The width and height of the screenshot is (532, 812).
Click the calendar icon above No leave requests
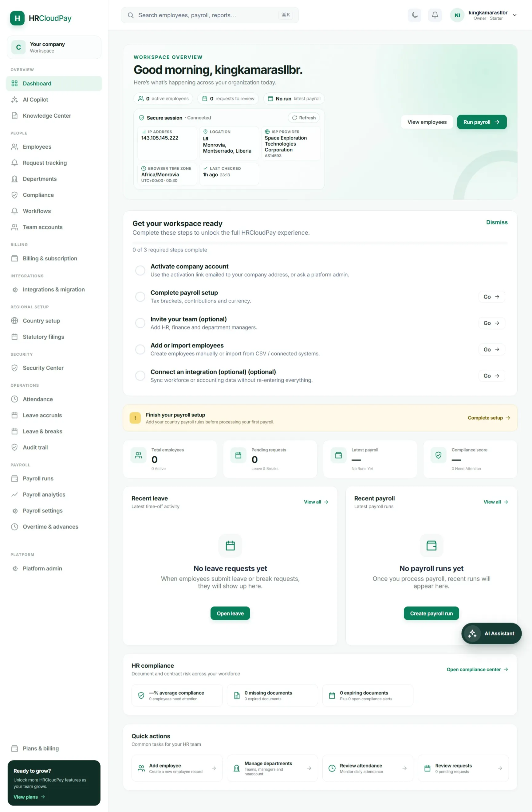click(230, 545)
